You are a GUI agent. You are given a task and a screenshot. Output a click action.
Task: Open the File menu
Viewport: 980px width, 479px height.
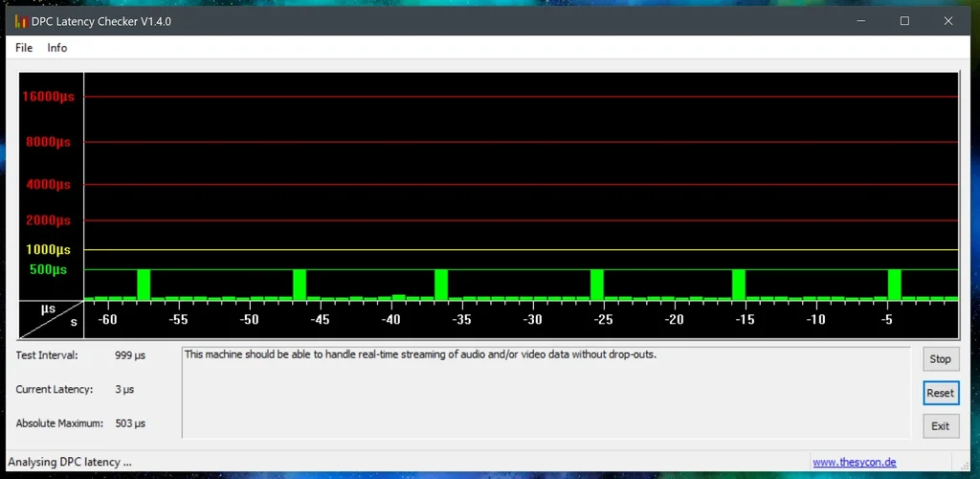pyautogui.click(x=24, y=48)
